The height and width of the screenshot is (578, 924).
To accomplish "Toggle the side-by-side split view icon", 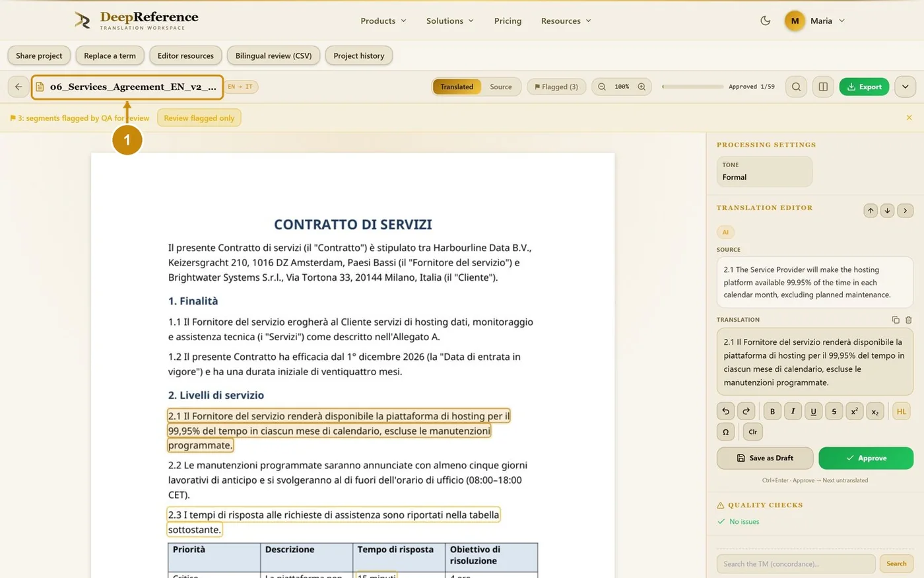I will [823, 87].
